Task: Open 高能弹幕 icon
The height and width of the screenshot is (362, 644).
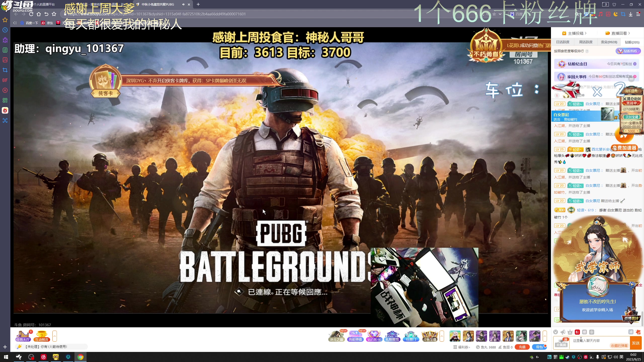Action: (355, 336)
